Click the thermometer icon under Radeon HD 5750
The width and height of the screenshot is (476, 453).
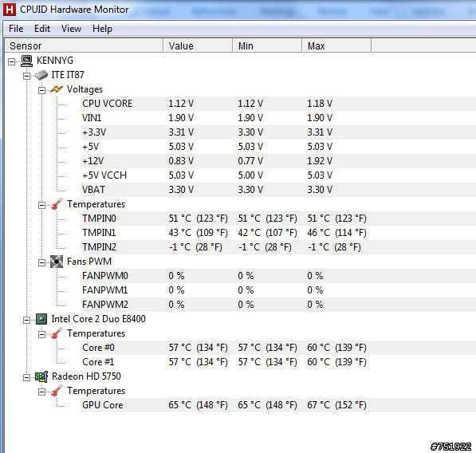[x=57, y=391]
